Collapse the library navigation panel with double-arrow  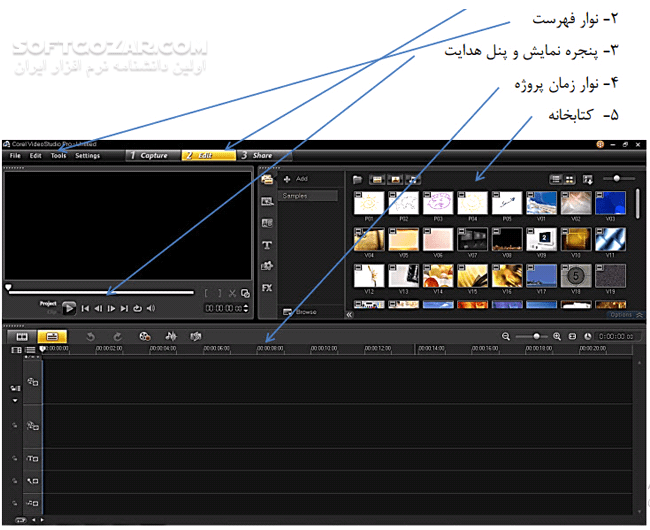[x=349, y=315]
